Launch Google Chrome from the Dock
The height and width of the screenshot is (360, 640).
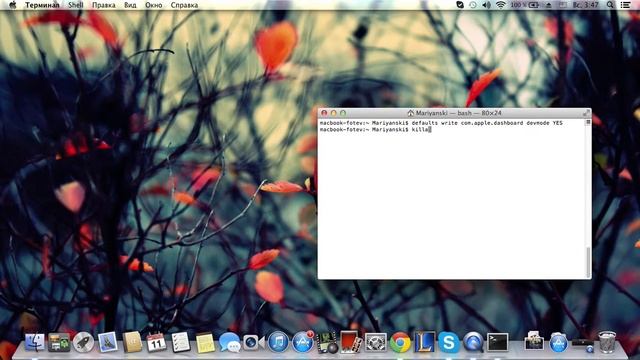click(400, 342)
